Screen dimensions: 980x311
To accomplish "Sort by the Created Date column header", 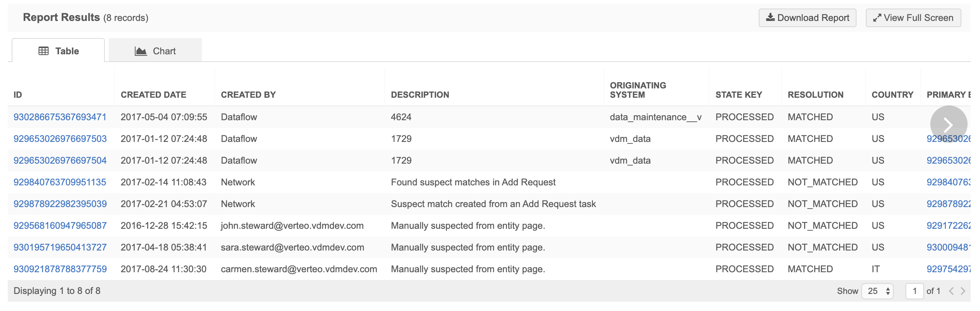I will coord(153,95).
